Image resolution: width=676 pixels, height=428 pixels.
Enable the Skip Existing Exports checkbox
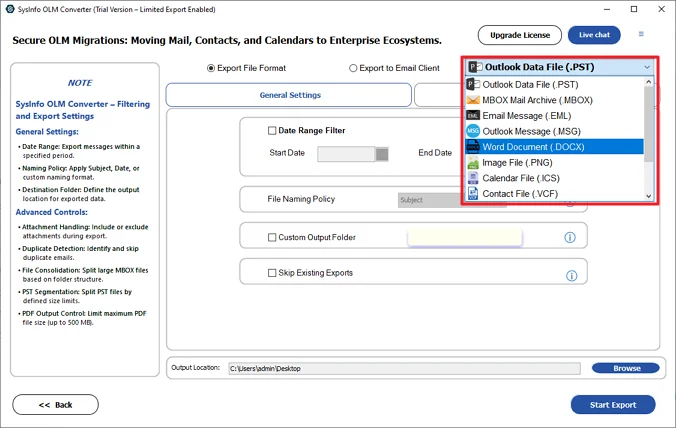(x=272, y=273)
